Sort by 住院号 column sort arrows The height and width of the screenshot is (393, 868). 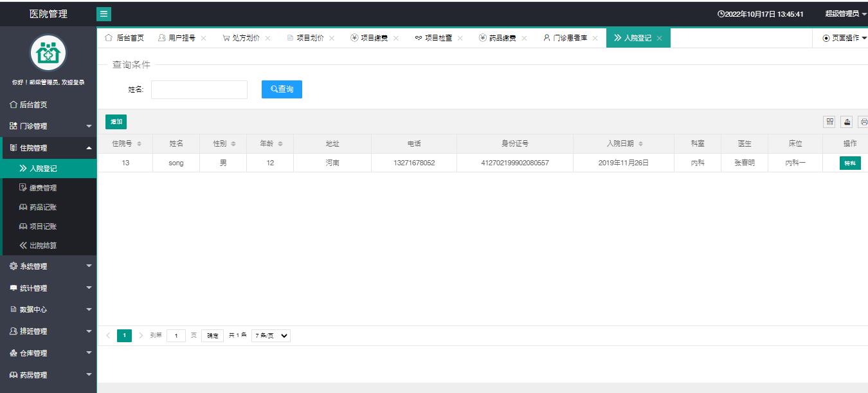click(140, 144)
